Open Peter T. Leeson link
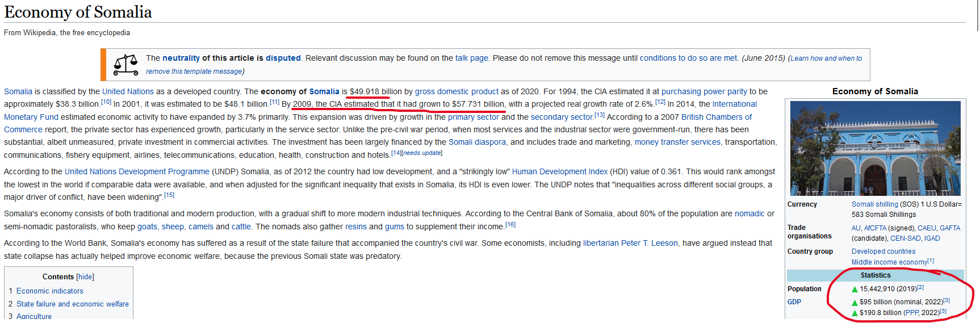 click(x=650, y=243)
